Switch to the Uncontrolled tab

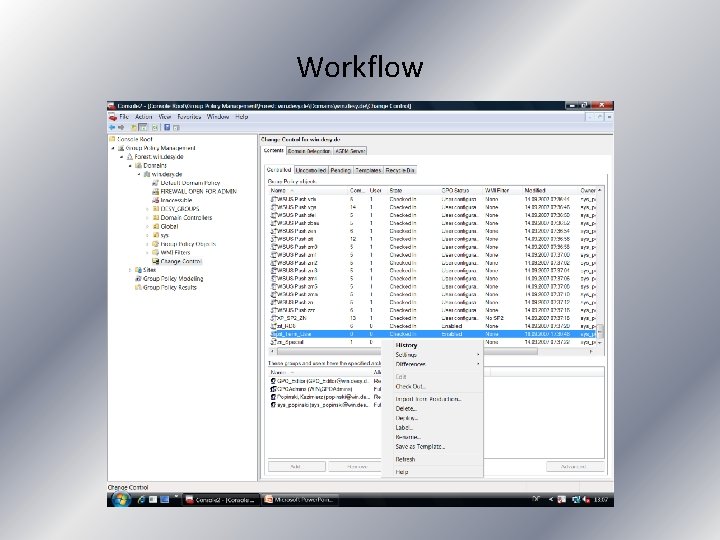coord(311,170)
